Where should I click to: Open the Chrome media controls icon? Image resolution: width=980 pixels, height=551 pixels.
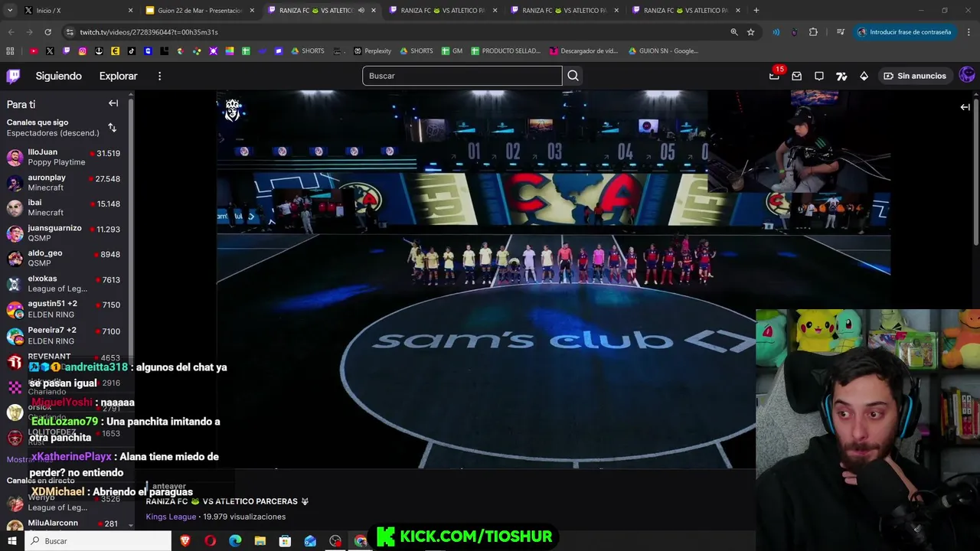[840, 32]
